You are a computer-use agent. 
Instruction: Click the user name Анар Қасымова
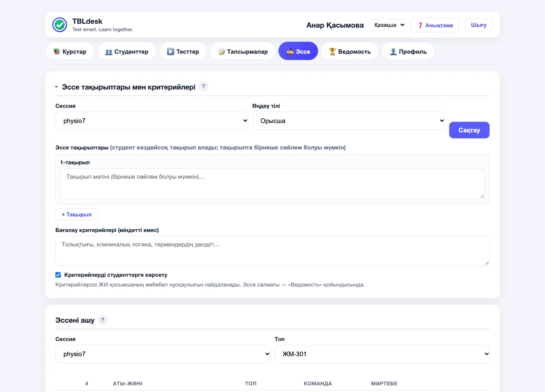(335, 25)
